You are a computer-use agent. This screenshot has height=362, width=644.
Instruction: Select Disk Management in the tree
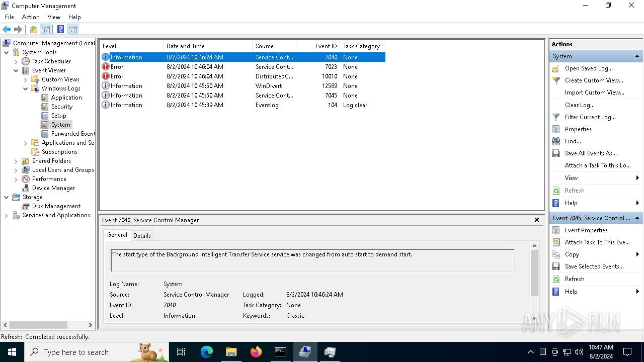click(x=56, y=206)
